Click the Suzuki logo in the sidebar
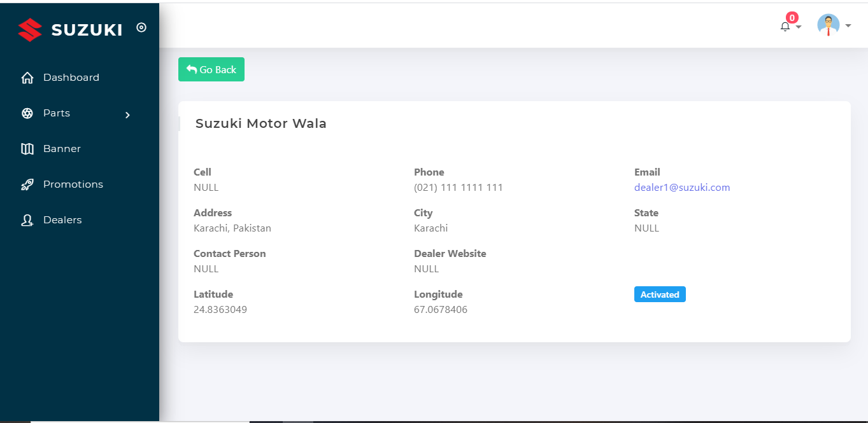The image size is (868, 423). 30,29
